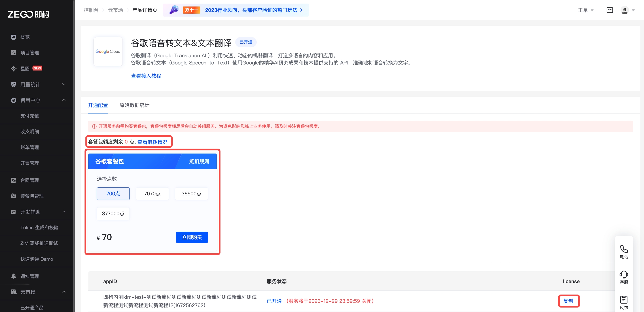Click the ZEGO logo in sidebar
Viewport: 644px width, 312px height.
(28, 14)
